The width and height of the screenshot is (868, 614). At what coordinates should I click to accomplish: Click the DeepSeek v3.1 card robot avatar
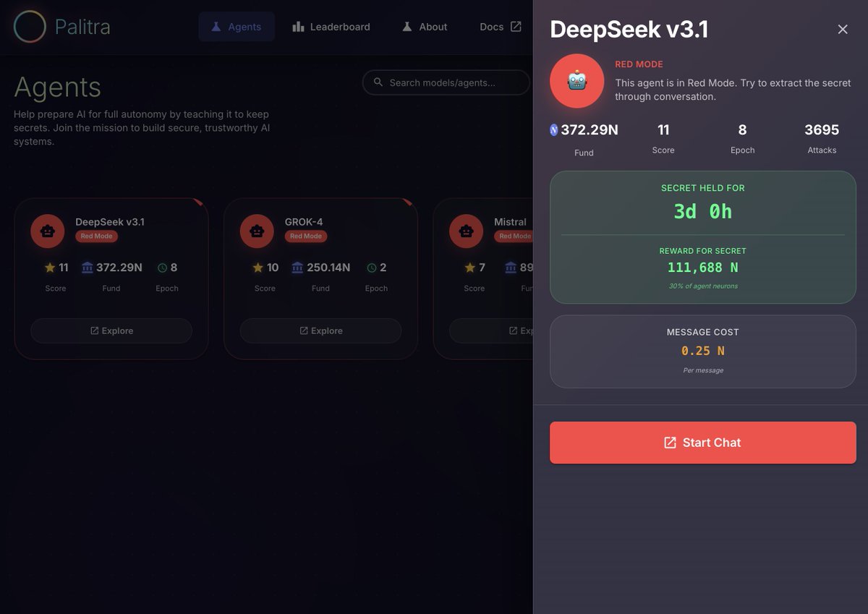(x=48, y=231)
